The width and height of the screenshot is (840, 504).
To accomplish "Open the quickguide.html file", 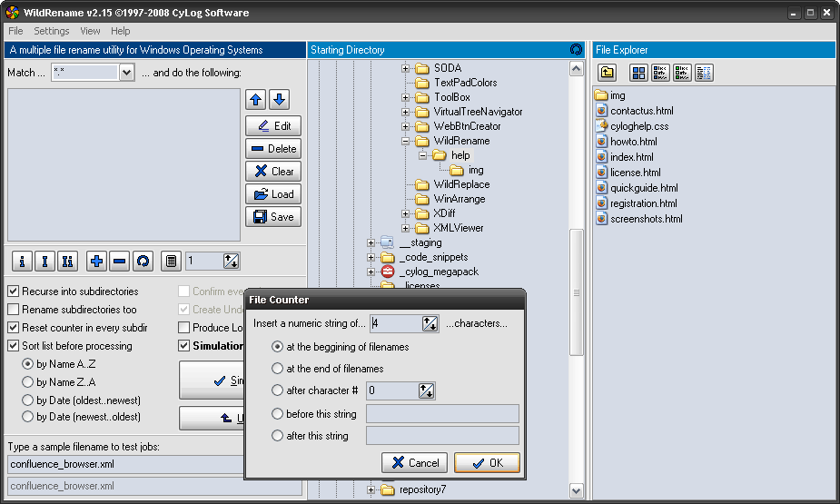I will pos(644,188).
